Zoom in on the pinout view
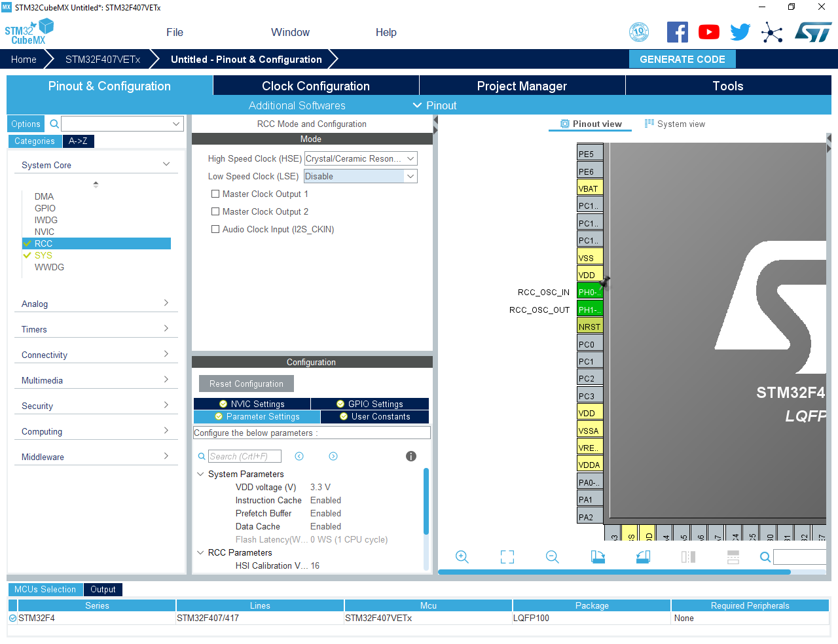This screenshot has width=838, height=644. click(462, 557)
